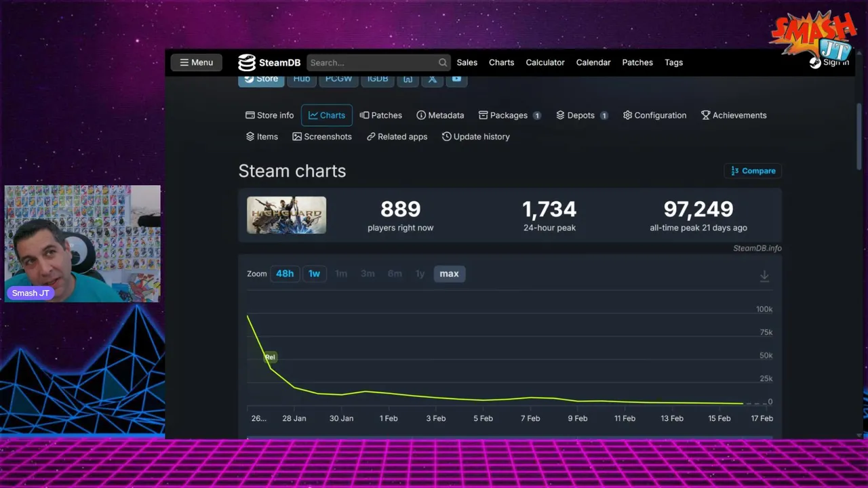This screenshot has height=488, width=868.
Task: Click the Steam Sign in button
Action: click(829, 62)
